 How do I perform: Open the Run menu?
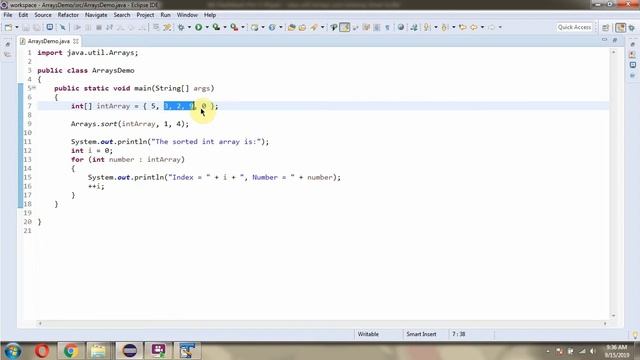click(x=165, y=15)
